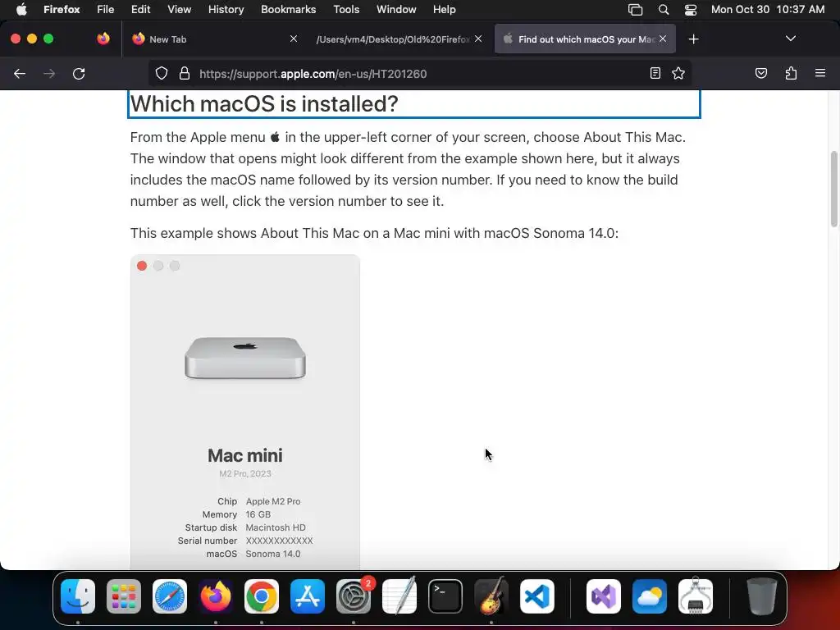Viewport: 840px width, 630px height.
Task: Open the Firefox application menu
Action: pos(820,73)
